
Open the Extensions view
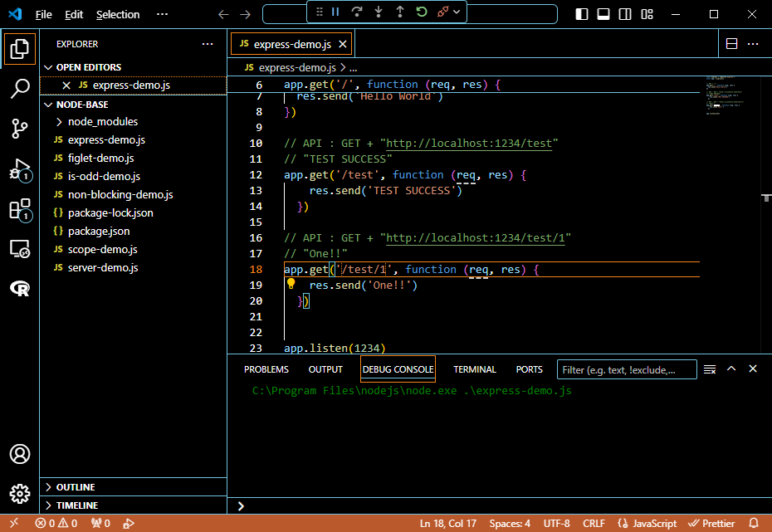click(x=20, y=210)
